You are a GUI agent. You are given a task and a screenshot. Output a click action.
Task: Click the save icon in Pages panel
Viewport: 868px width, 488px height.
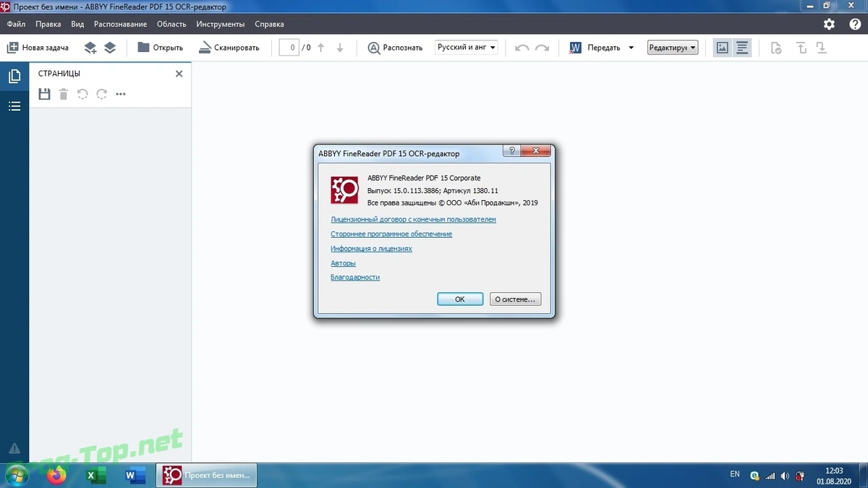[44, 94]
